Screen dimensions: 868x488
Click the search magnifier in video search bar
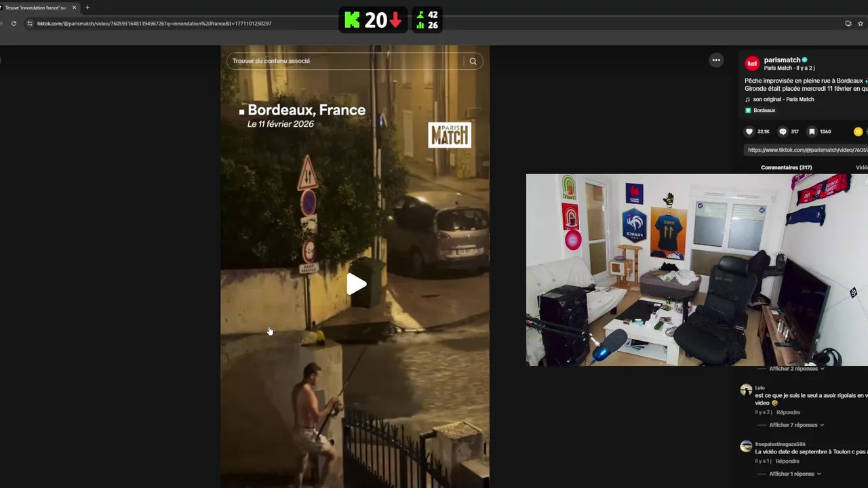473,61
